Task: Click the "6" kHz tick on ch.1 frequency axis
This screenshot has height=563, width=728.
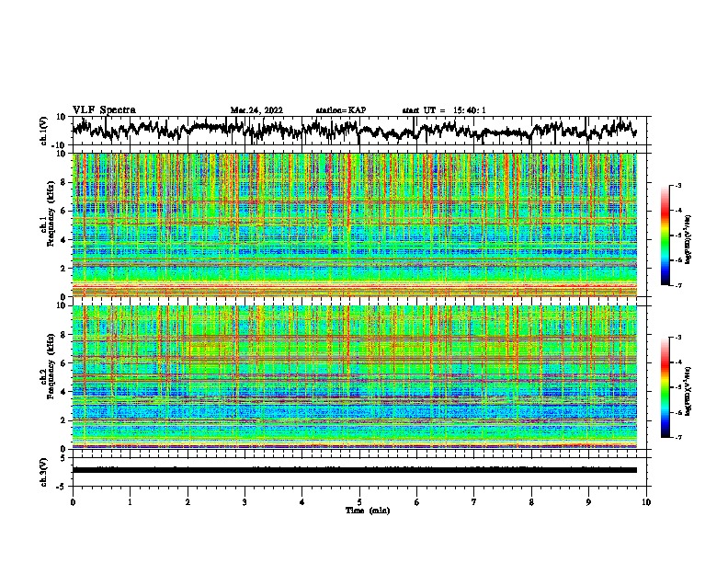Action: tap(63, 211)
